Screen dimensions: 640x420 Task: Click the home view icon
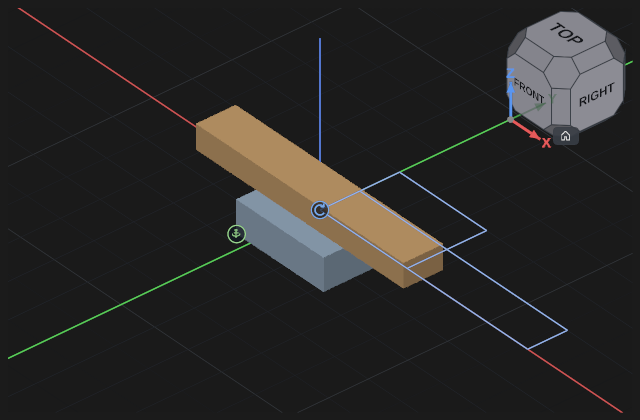(565, 136)
